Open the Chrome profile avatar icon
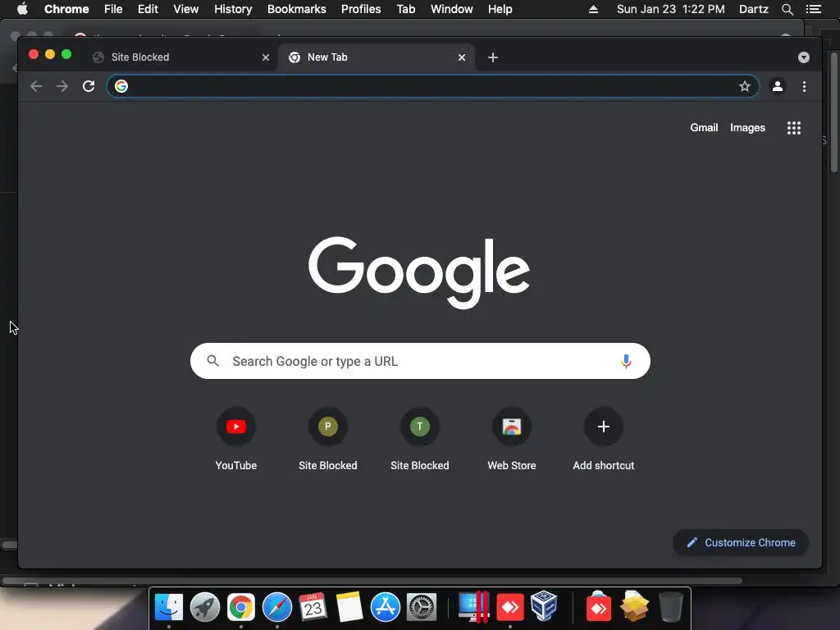 [778, 86]
